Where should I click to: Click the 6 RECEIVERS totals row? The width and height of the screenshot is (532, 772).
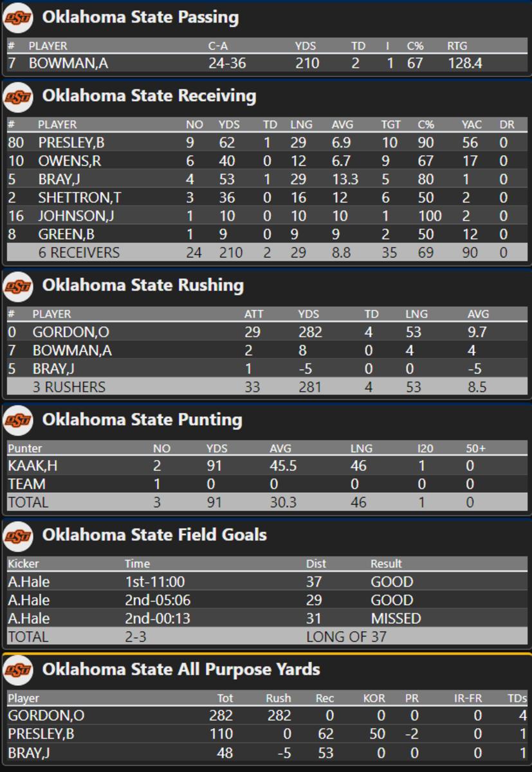[78, 252]
